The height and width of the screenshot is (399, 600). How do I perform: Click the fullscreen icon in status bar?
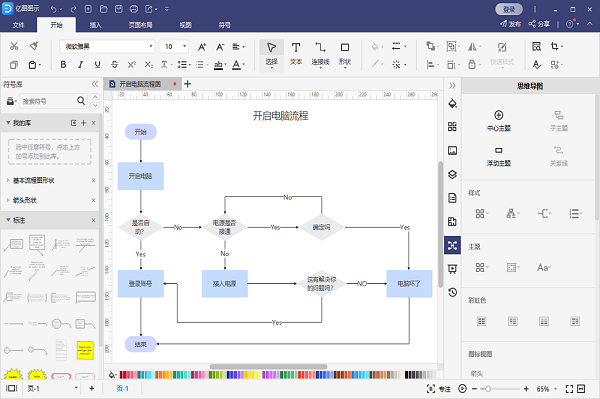[x=569, y=389]
